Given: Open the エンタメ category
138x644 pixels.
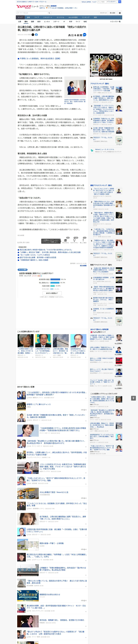Looking at the screenshot, I should click(x=47, y=21).
